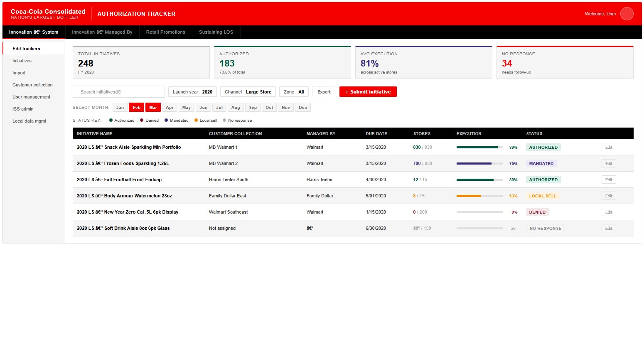The image size is (644, 337).
Task: Open Local data mgmt in sidebar
Action: 33,121
